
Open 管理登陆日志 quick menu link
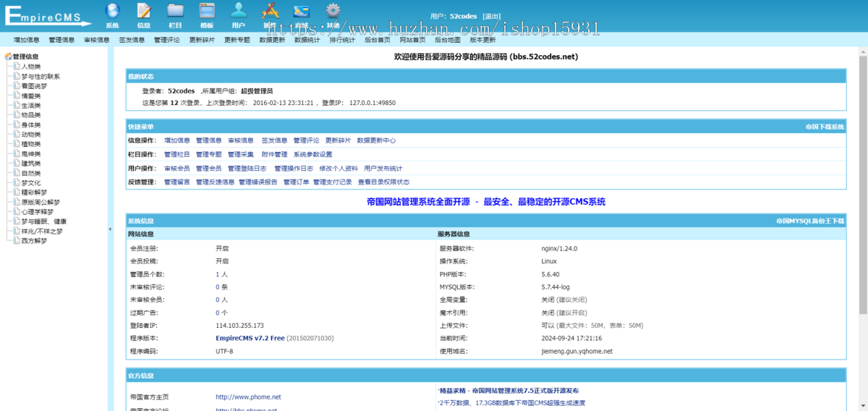tap(247, 168)
